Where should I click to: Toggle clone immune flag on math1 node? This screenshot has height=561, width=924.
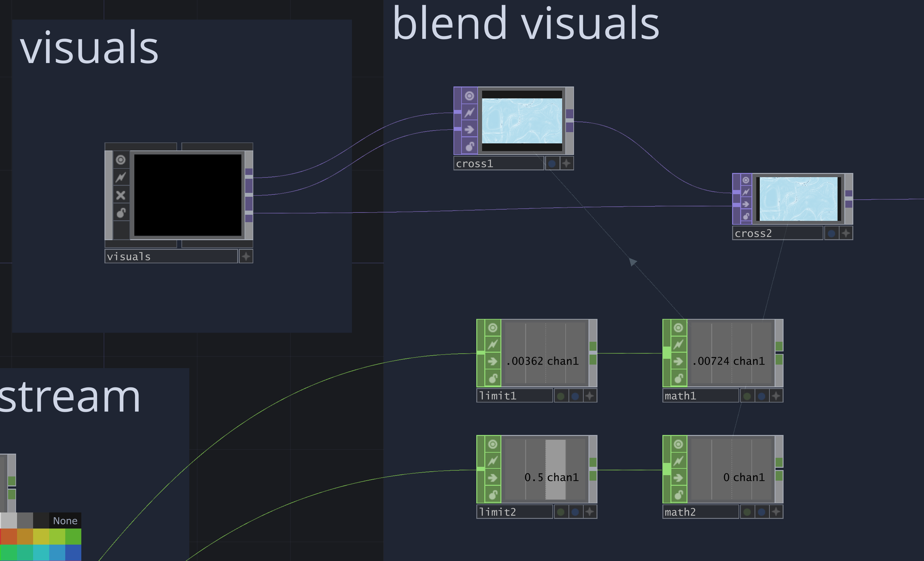679,344
